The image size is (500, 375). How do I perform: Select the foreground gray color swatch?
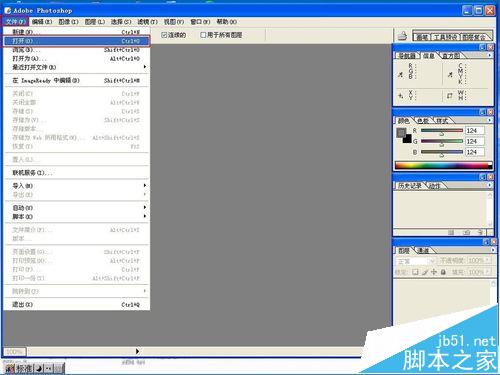click(x=401, y=133)
